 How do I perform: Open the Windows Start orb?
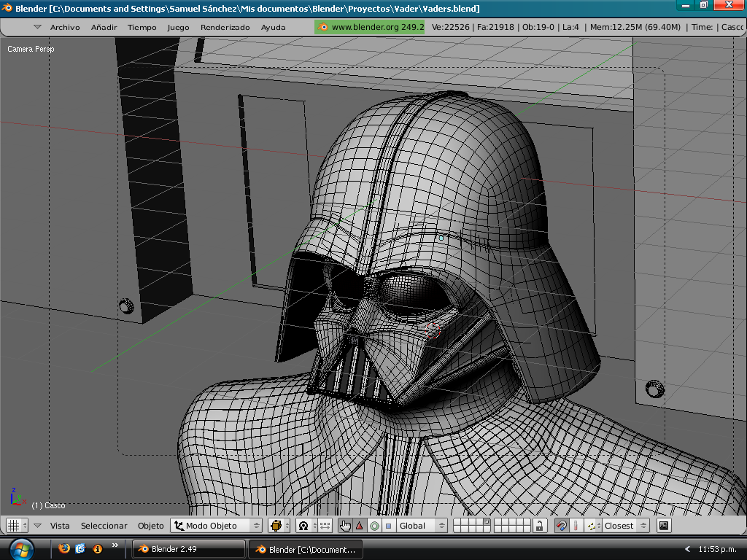point(21,550)
